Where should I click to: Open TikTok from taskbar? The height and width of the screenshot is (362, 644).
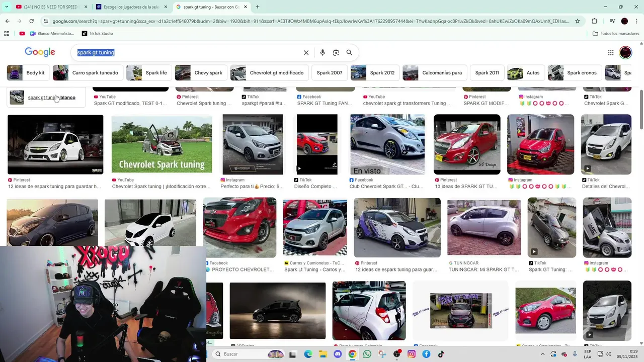coord(441,354)
